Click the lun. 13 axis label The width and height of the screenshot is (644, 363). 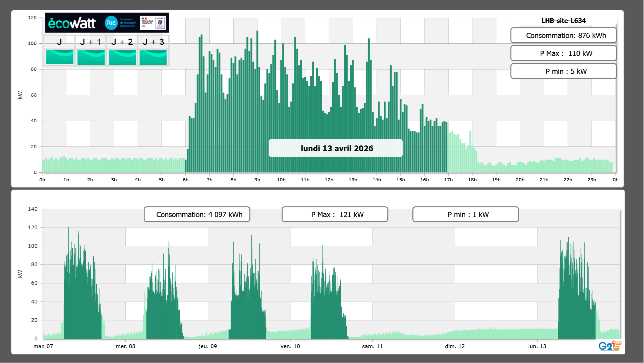(537, 346)
